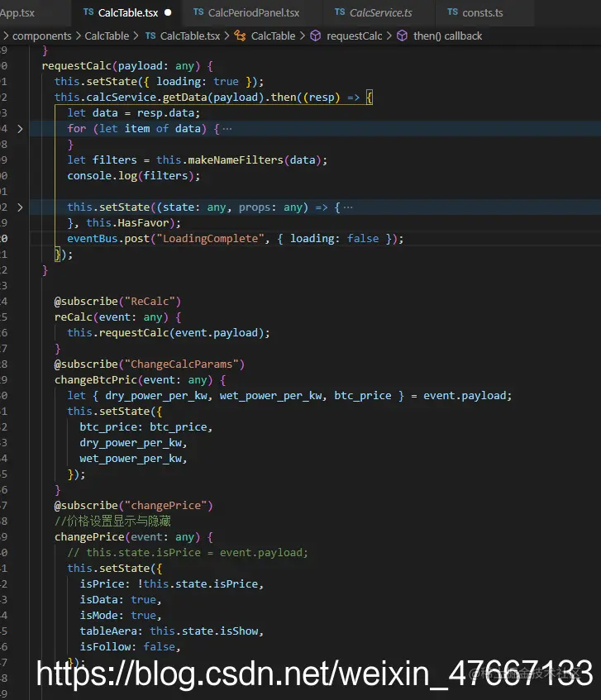
Task: Click the @subscribe("ReCalc") decorator
Action: [x=118, y=302]
